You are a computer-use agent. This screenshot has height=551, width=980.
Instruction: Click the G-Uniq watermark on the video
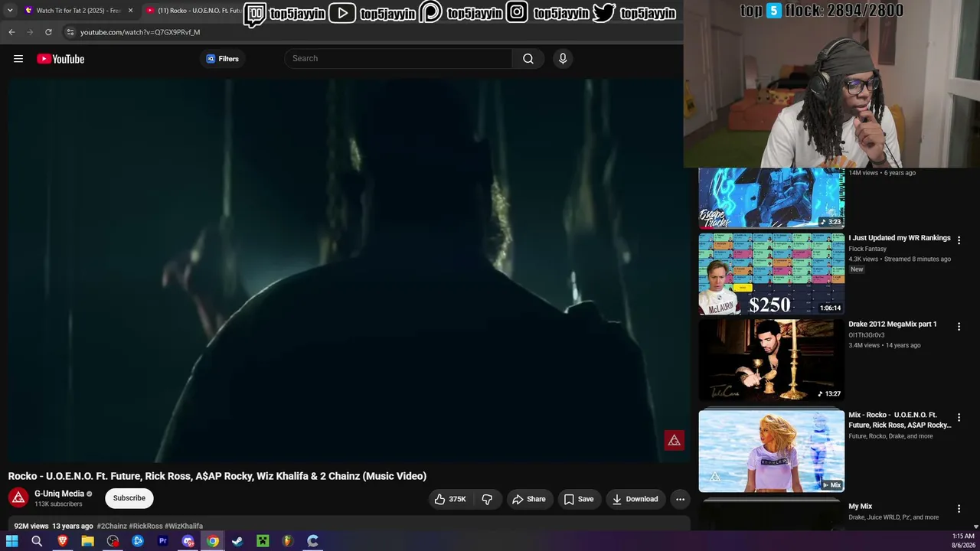[674, 440]
